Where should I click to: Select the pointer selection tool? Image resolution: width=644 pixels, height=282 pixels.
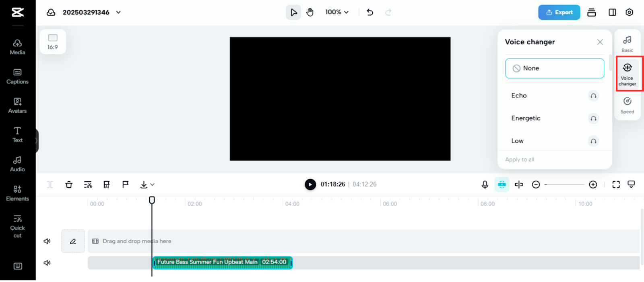pyautogui.click(x=293, y=12)
